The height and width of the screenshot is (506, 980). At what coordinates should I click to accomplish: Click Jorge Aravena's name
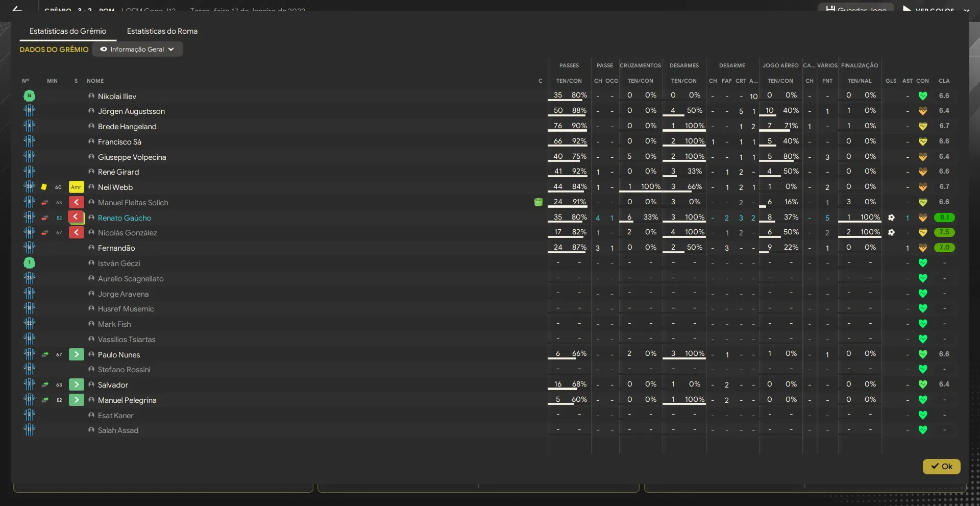tap(123, 294)
